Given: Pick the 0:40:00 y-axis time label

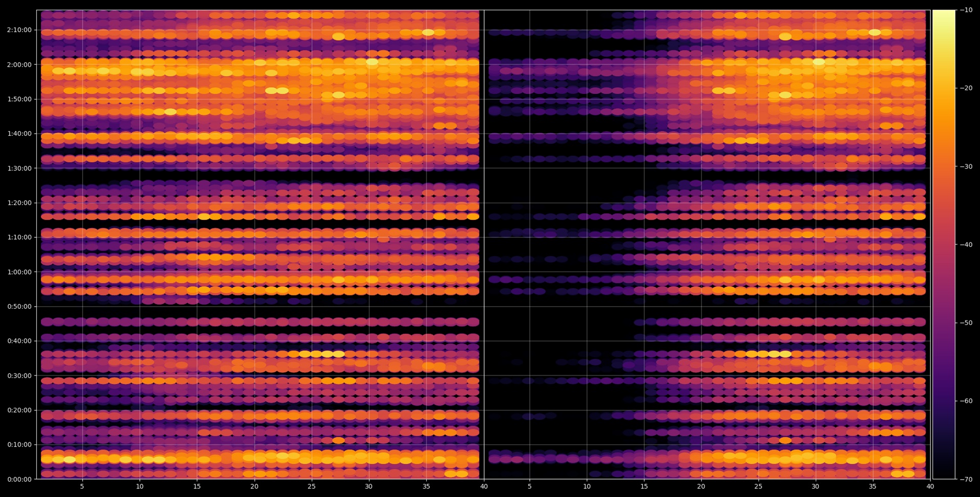Looking at the screenshot, I should 19,341.
